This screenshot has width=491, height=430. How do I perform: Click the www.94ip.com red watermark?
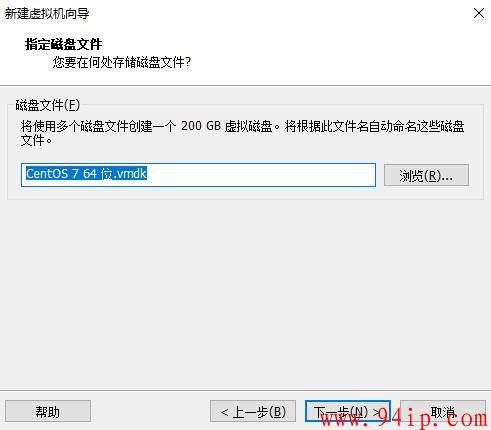click(404, 418)
